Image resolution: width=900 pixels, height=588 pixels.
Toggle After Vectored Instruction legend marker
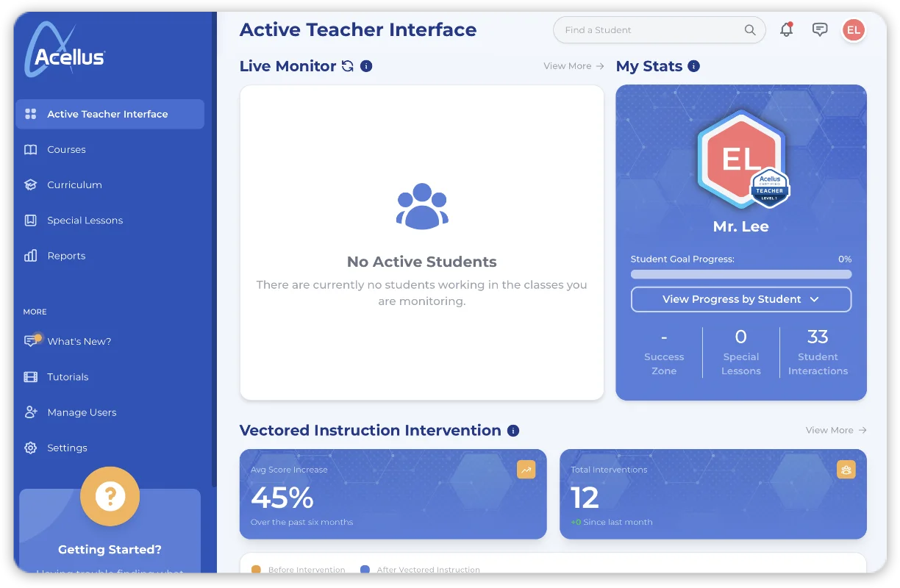coord(365,570)
